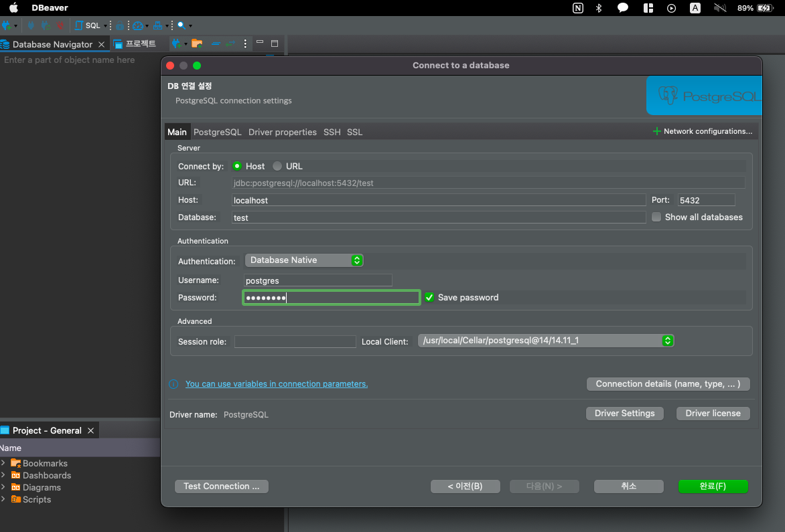The width and height of the screenshot is (785, 532).
Task: Click the blue boxes tools icon in toolbar
Action: coord(157,25)
